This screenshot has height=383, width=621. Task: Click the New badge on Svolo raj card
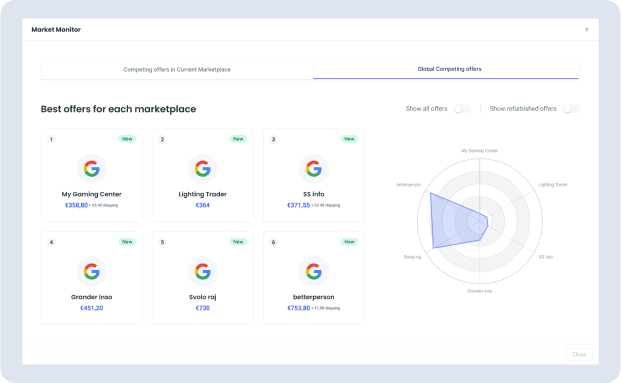[x=238, y=242]
